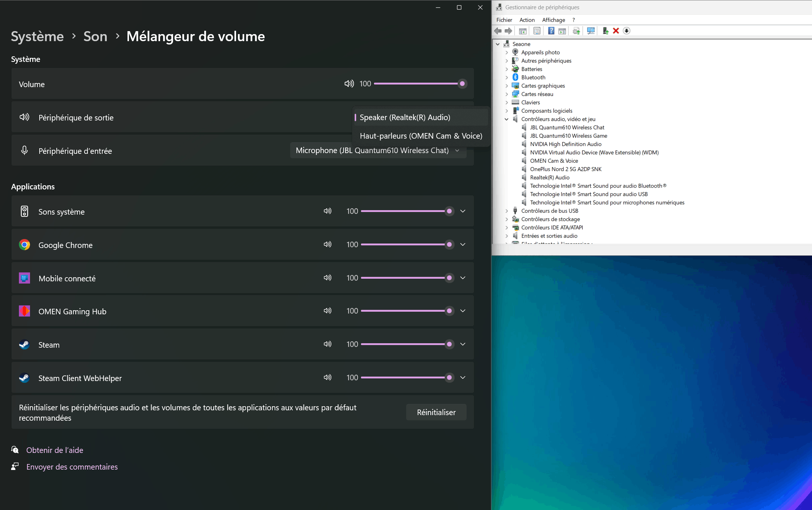
Task: Collapse Contrôleurs audio, vidéo et jeu node
Action: coord(506,119)
